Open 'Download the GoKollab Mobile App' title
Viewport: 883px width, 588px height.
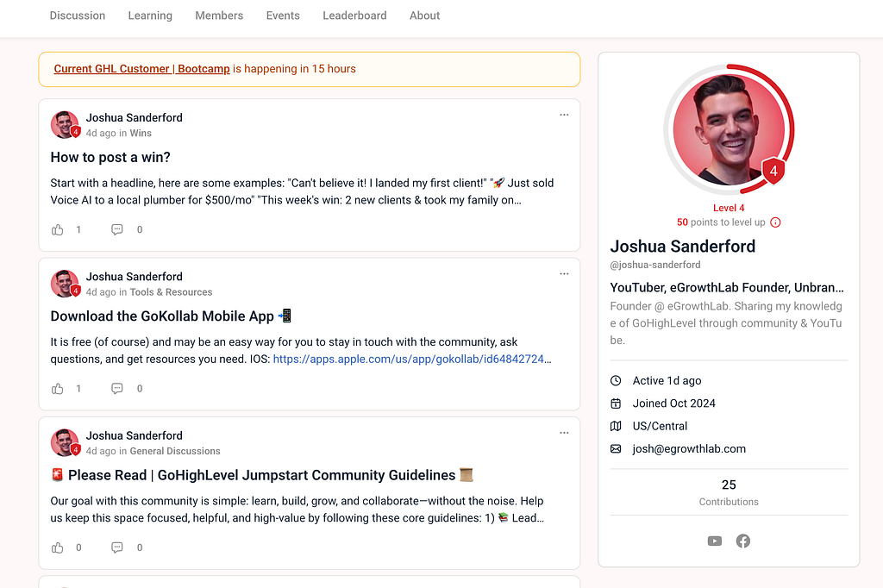tap(171, 316)
